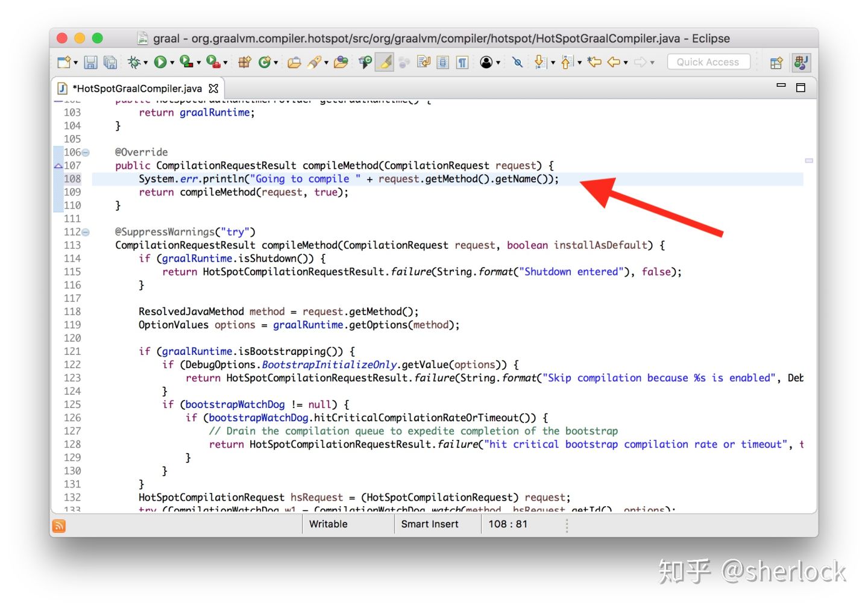Open the Back history dropdown arrow
The width and height of the screenshot is (868, 608).
click(626, 63)
